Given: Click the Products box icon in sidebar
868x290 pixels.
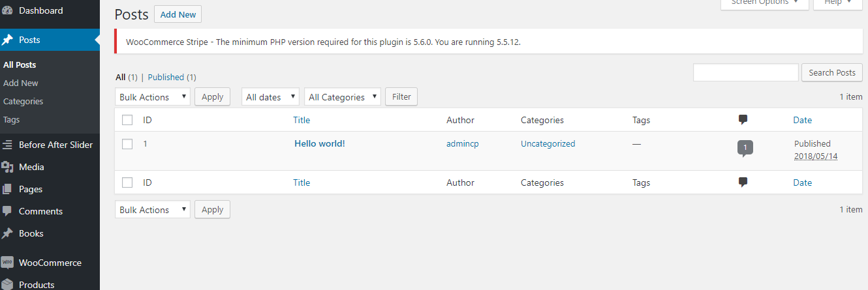Looking at the screenshot, I should (x=7, y=284).
